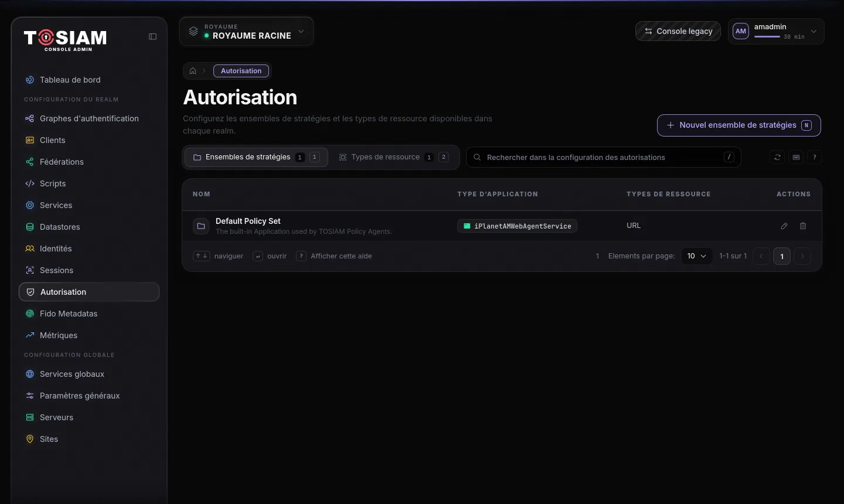Go to the previous page arrow
Image resolution: width=844 pixels, height=504 pixels.
tap(761, 256)
